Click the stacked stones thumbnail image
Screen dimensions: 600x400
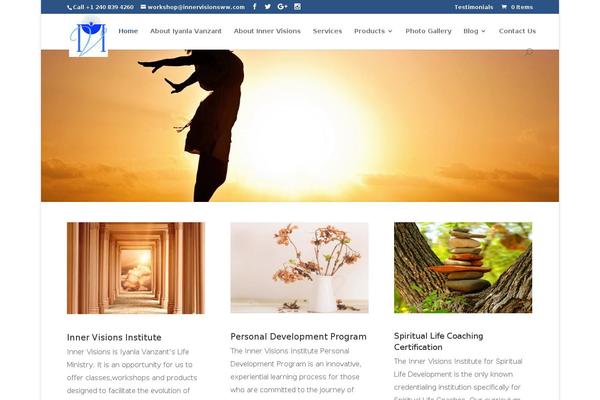(x=463, y=268)
